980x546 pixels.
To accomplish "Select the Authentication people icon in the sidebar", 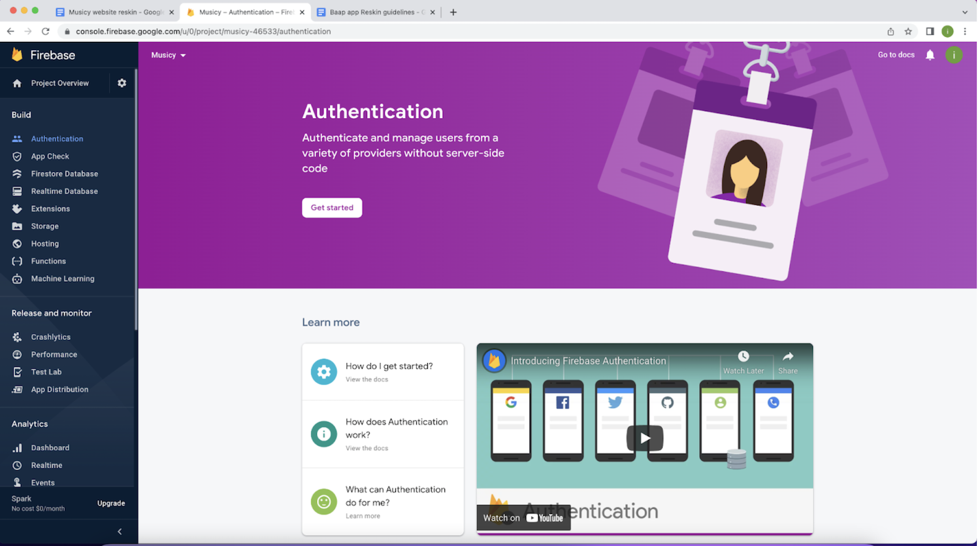I will (x=17, y=139).
